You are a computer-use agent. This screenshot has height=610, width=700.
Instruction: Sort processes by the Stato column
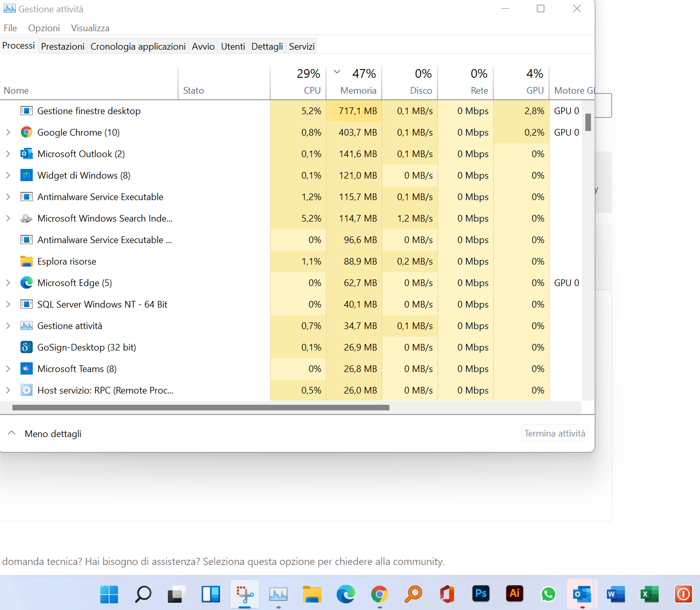[224, 82]
